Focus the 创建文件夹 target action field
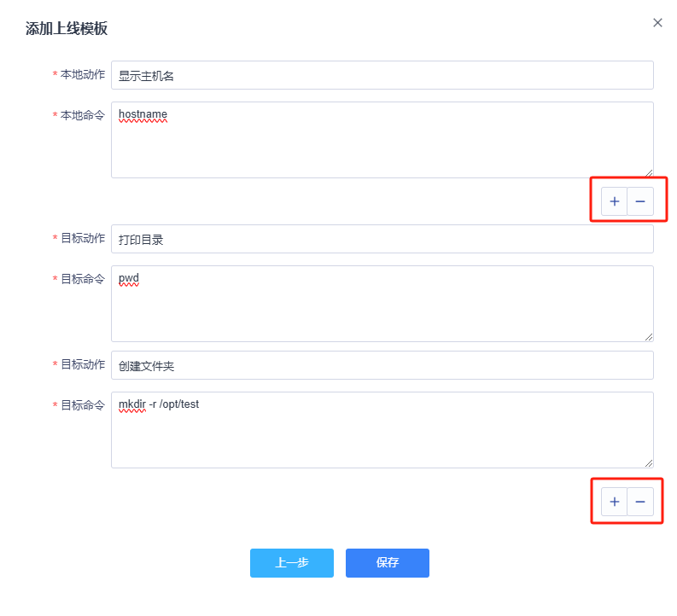The width and height of the screenshot is (677, 616). (382, 365)
